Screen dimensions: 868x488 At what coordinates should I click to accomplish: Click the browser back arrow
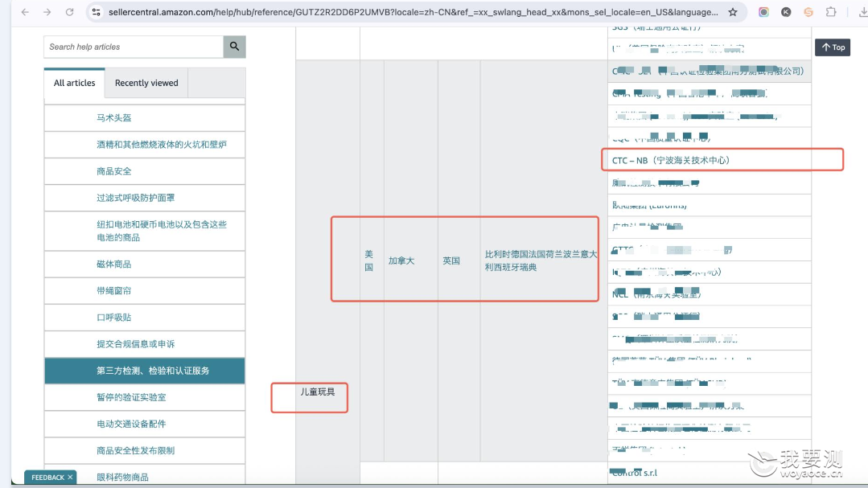pos(25,11)
